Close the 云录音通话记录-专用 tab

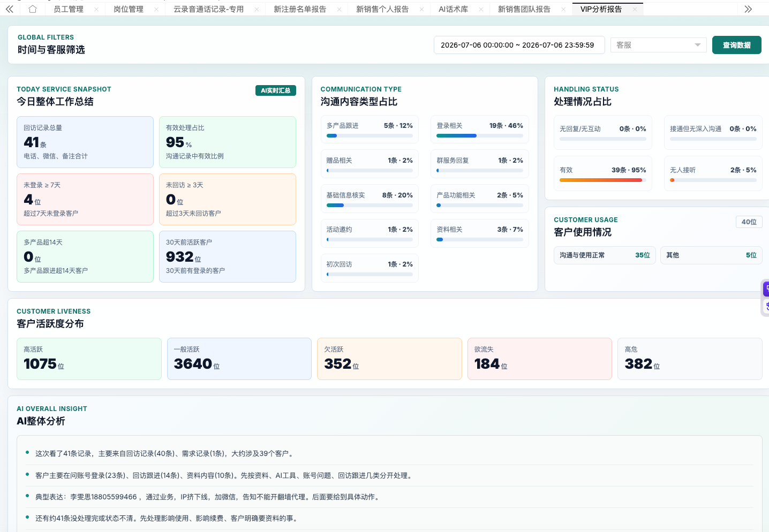[257, 9]
